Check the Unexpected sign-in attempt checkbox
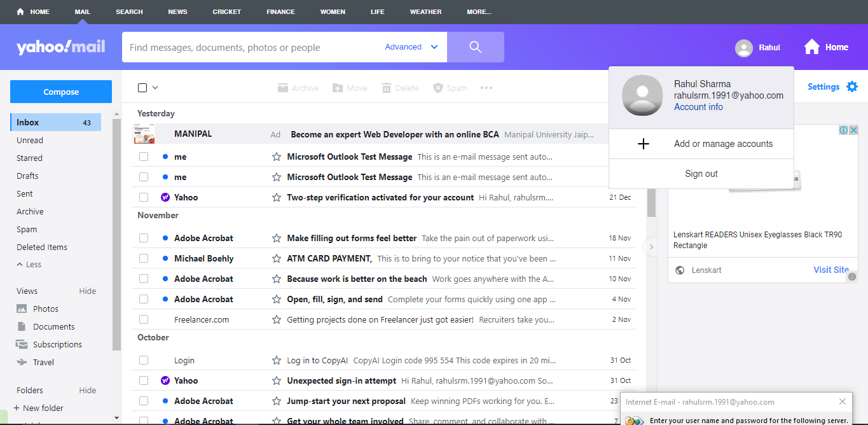The image size is (868, 425). tap(144, 380)
